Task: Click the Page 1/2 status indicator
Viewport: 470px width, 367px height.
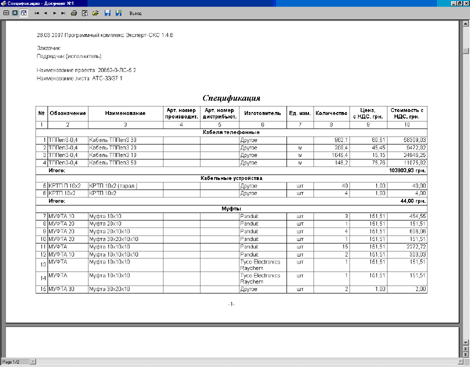Action: [x=11, y=362]
